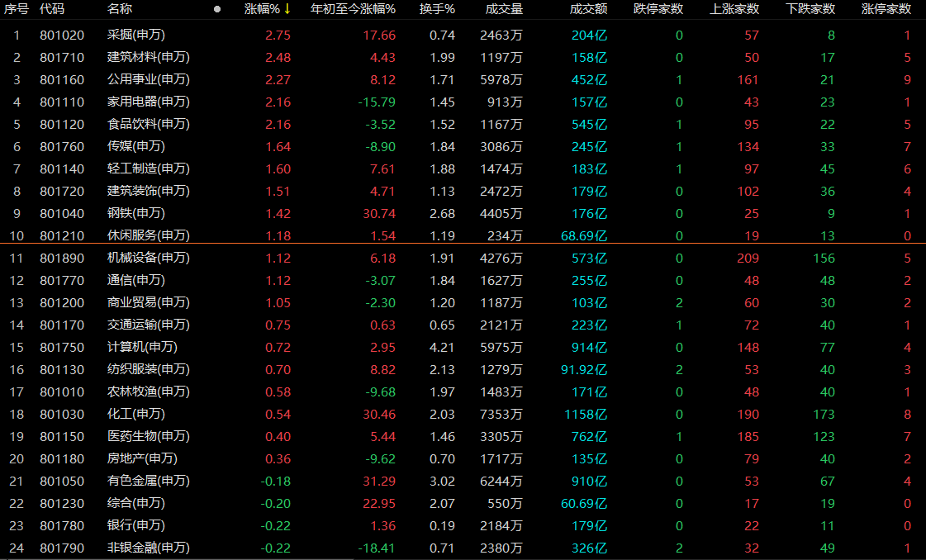Open 商业贸易(申万) sector

point(149,302)
